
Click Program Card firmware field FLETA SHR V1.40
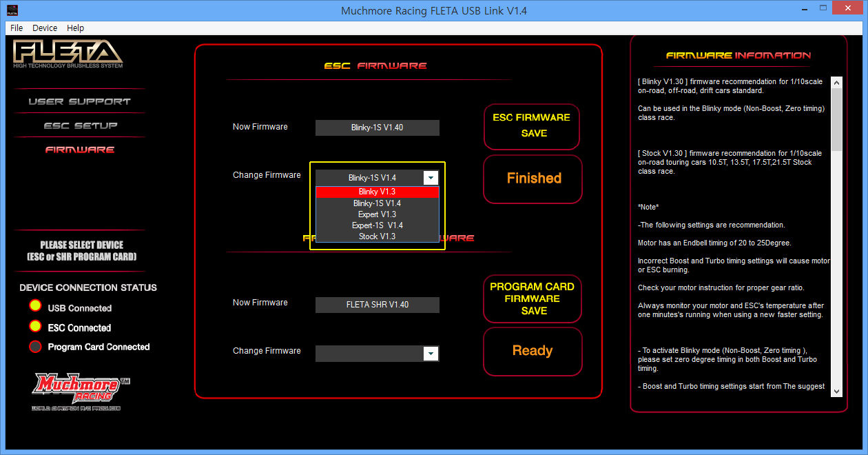(377, 304)
